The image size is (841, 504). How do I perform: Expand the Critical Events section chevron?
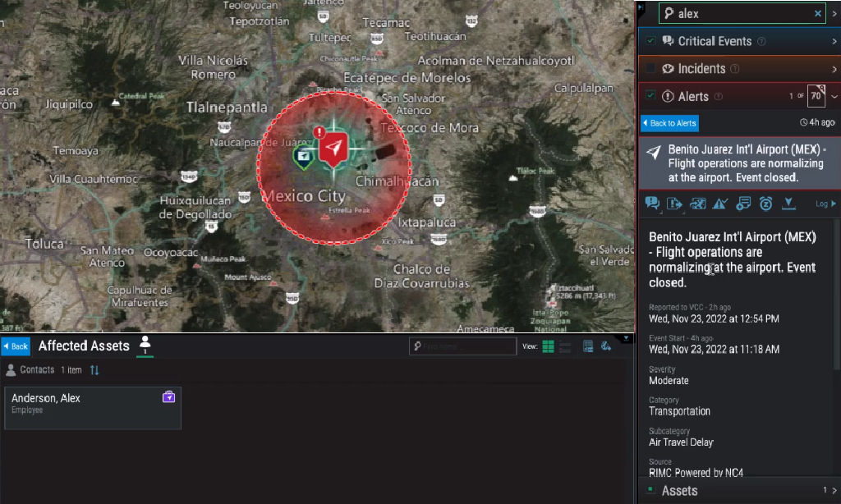pos(834,41)
